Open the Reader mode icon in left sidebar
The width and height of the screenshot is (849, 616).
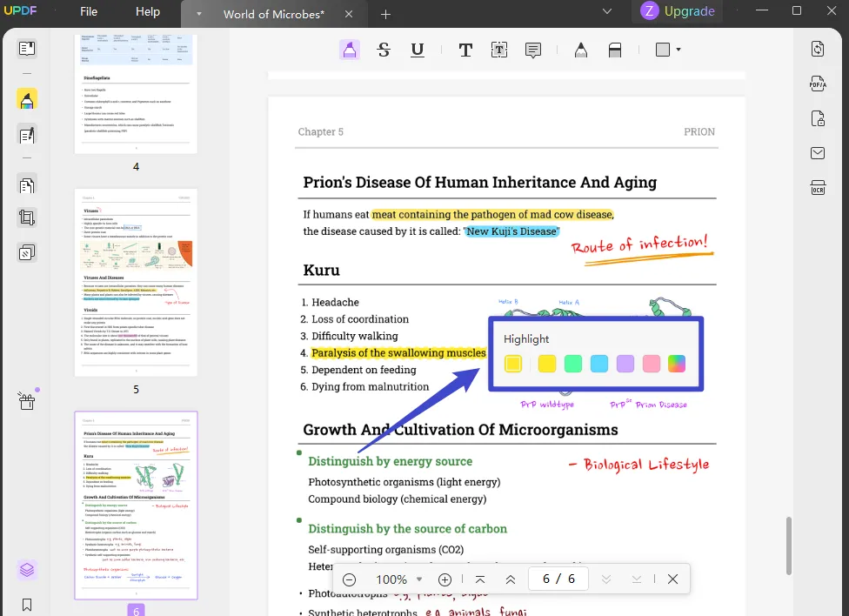pyautogui.click(x=26, y=49)
